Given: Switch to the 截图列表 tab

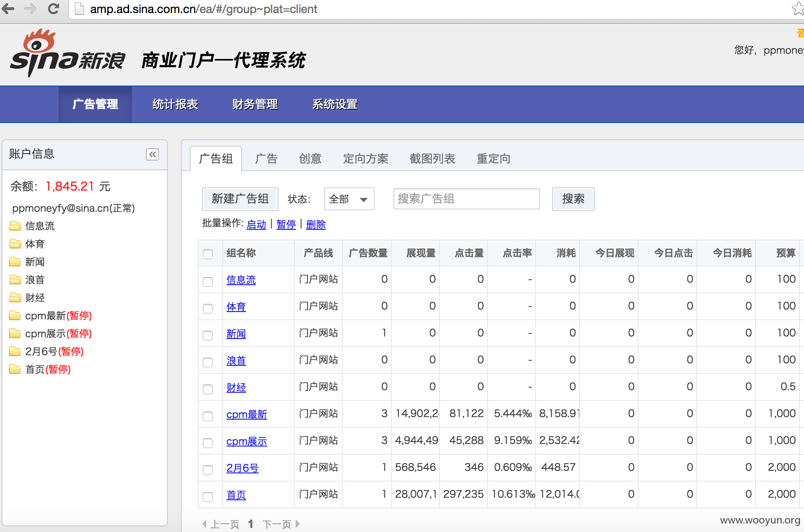Looking at the screenshot, I should (433, 158).
